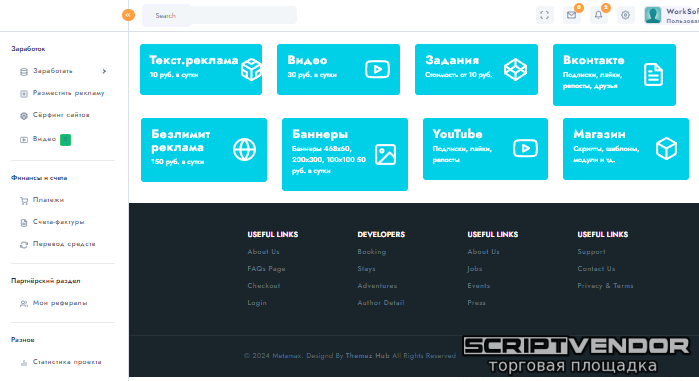The image size is (699, 381).
Task: Open the gear settings icon in header
Action: click(625, 15)
